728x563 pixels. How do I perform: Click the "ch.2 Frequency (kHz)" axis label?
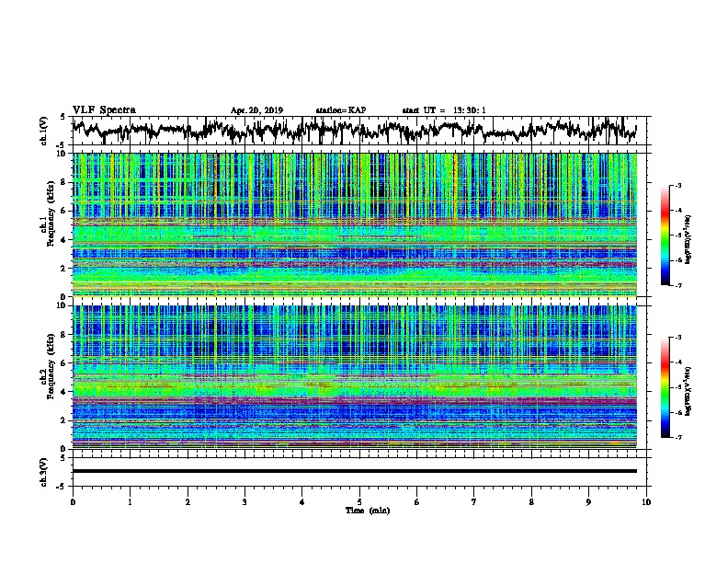(x=47, y=365)
